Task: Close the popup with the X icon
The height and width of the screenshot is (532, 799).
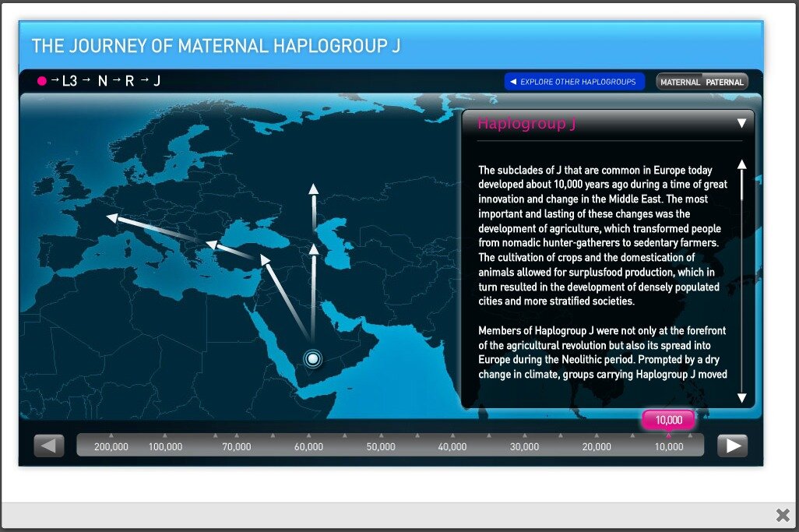Action: tap(783, 515)
